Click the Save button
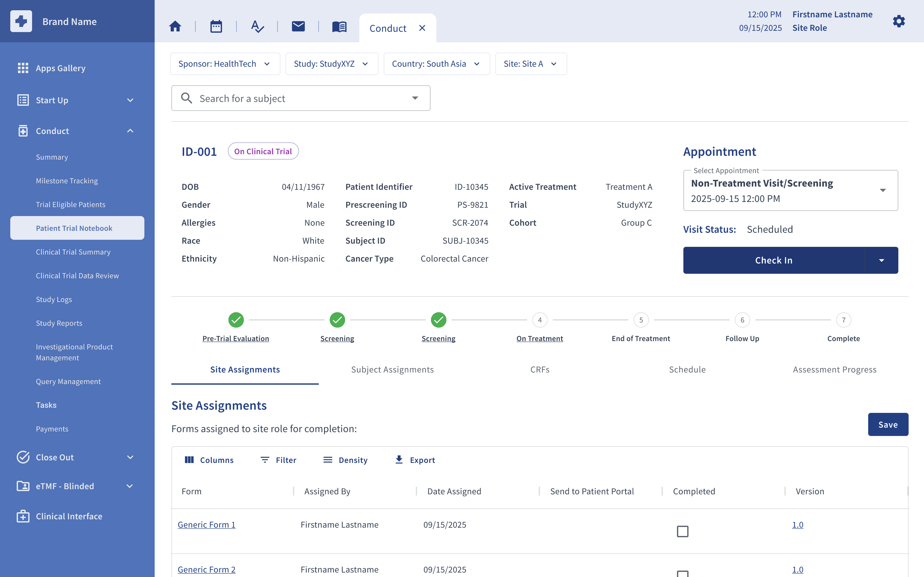 888,424
